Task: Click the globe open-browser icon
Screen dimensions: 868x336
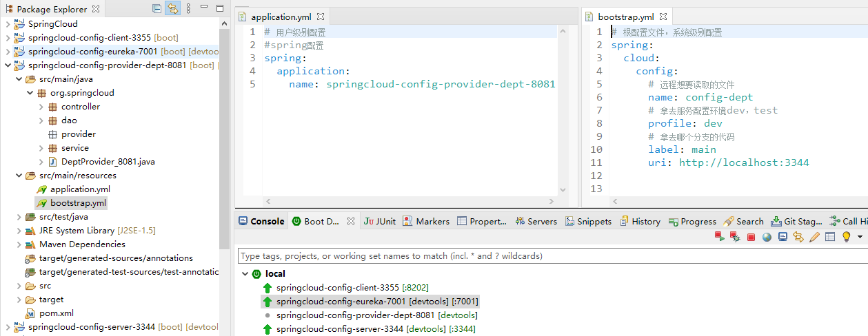Action: (x=767, y=237)
